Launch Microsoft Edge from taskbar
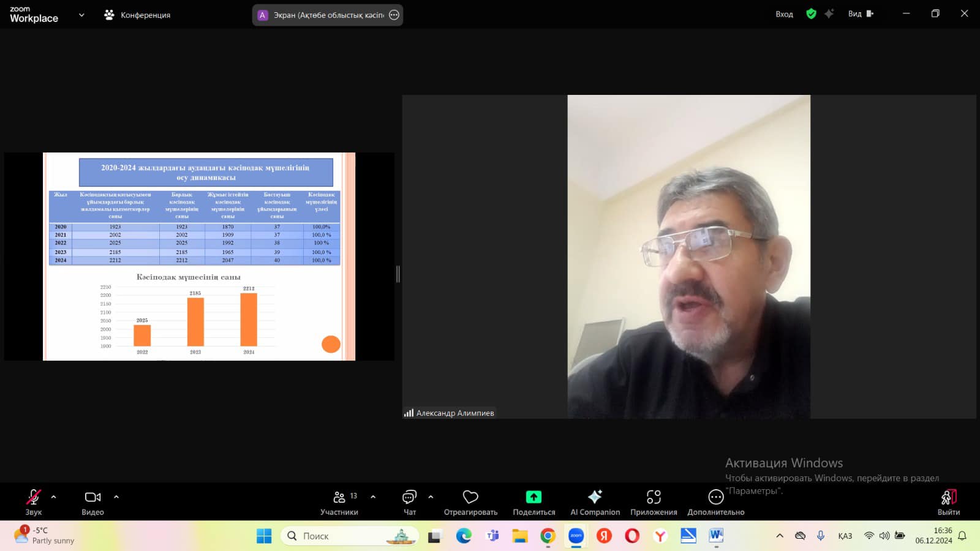The image size is (980, 551). click(464, 536)
